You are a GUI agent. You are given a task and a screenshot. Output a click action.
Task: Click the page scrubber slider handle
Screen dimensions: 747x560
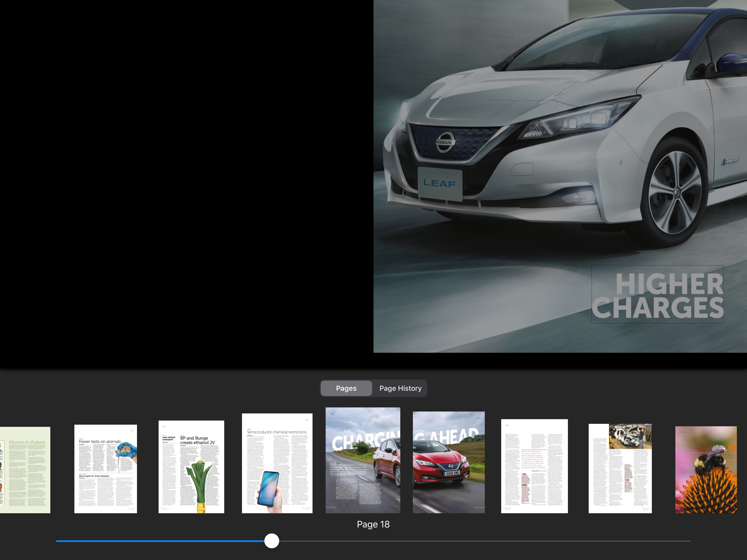tap(272, 541)
